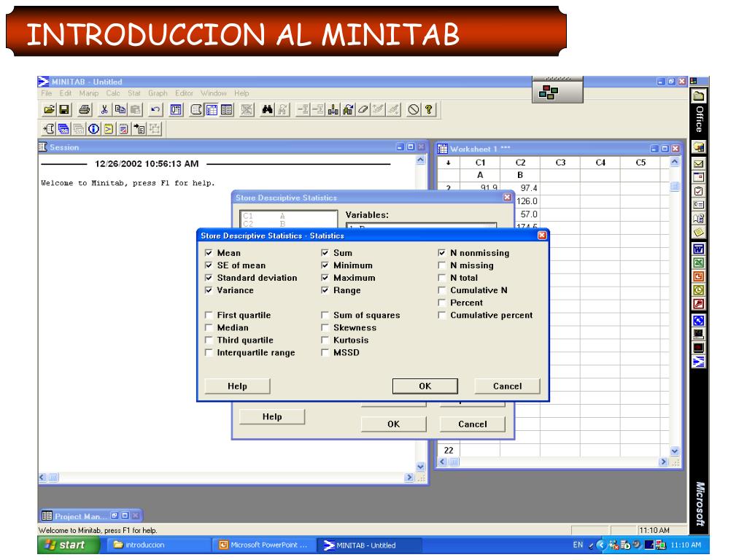The image size is (747, 560).
Task: Open Word from the Office shortcut bar
Action: [x=698, y=249]
